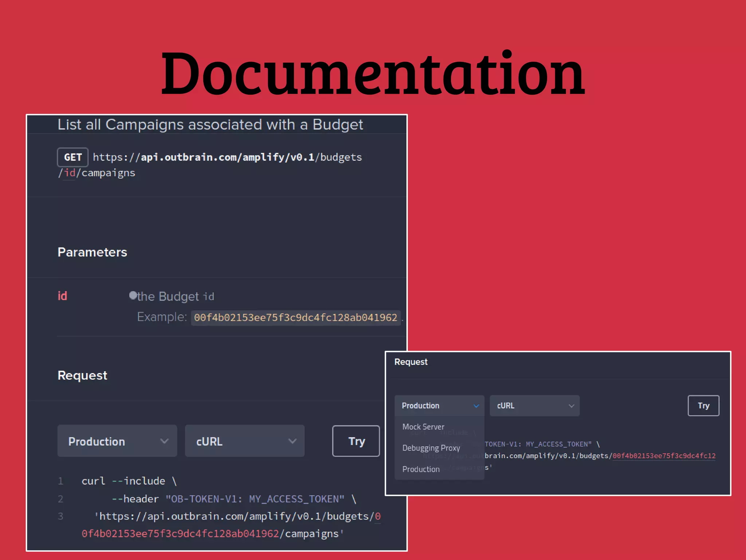The image size is (746, 560).
Task: Click the Try button in the small Request popup
Action: [x=703, y=406]
